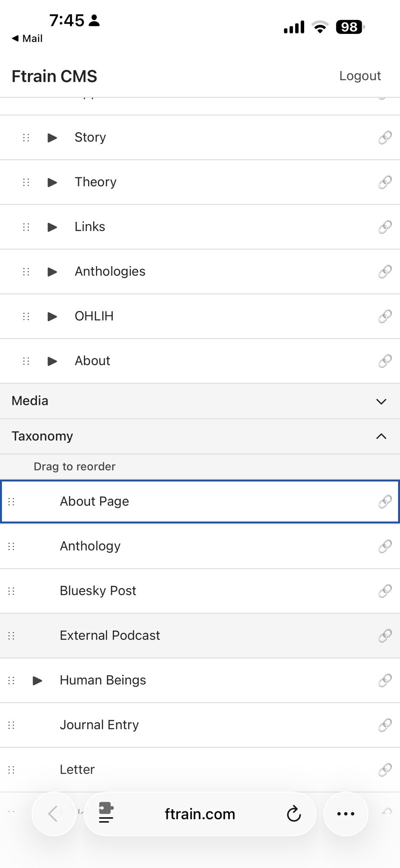Image resolution: width=400 pixels, height=868 pixels.
Task: Open the reader/extensions icon in address bar
Action: click(106, 813)
